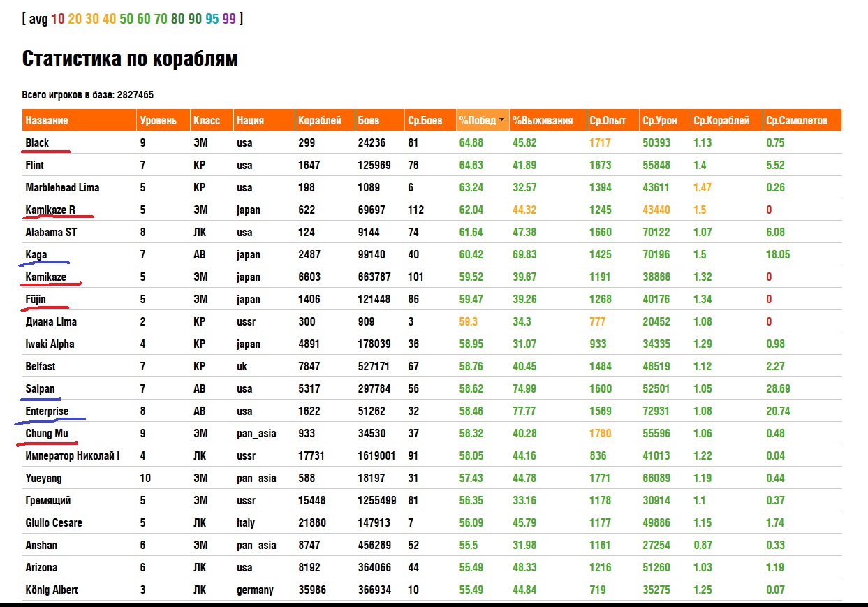Click the %Побед sort arrow indicator
The width and height of the screenshot is (868, 607).
click(501, 121)
